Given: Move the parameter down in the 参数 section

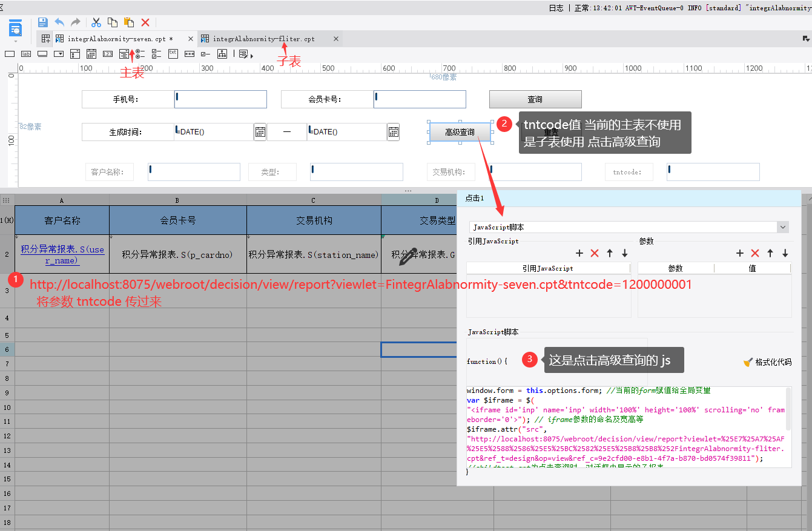Looking at the screenshot, I should (785, 253).
